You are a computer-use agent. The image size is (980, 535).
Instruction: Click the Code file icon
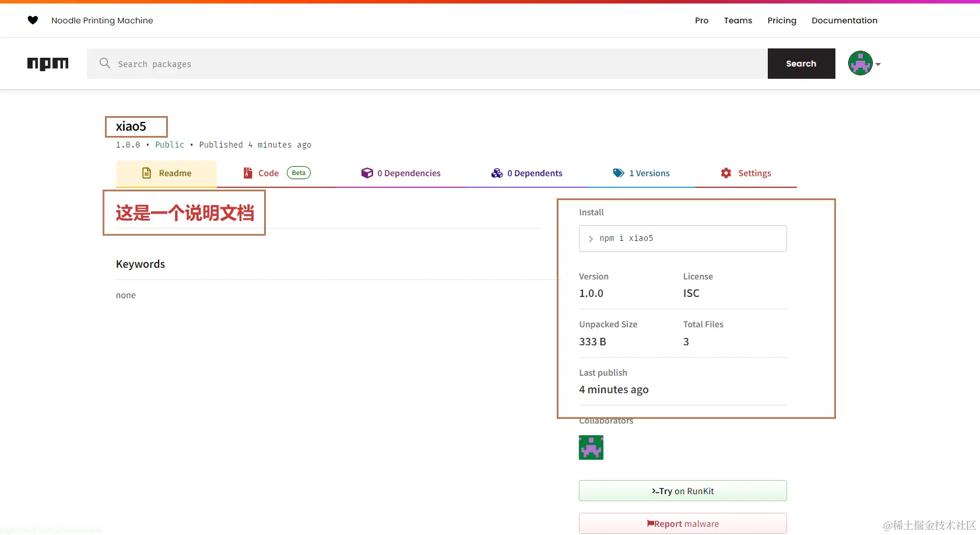[248, 173]
